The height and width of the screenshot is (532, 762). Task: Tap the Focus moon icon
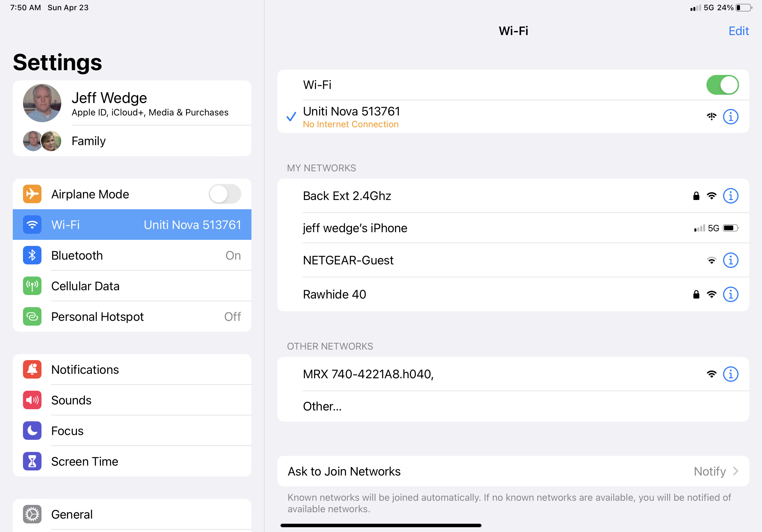tap(32, 431)
